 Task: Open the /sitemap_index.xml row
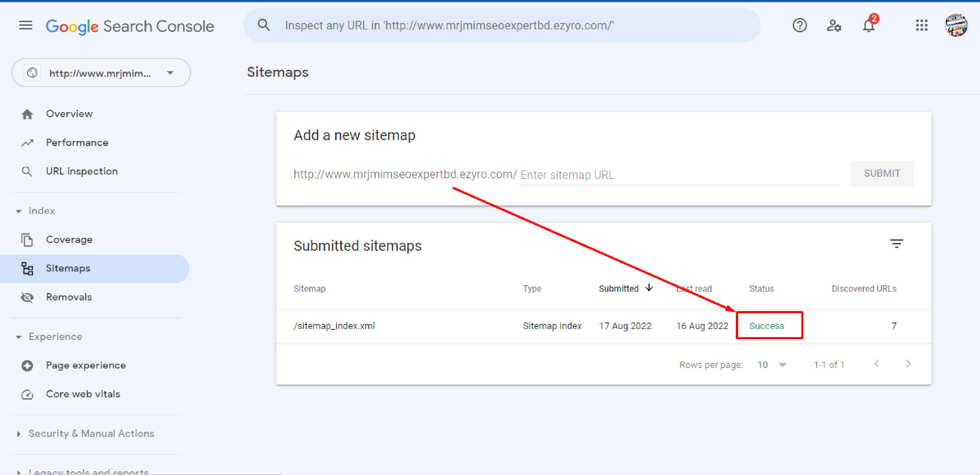(334, 326)
